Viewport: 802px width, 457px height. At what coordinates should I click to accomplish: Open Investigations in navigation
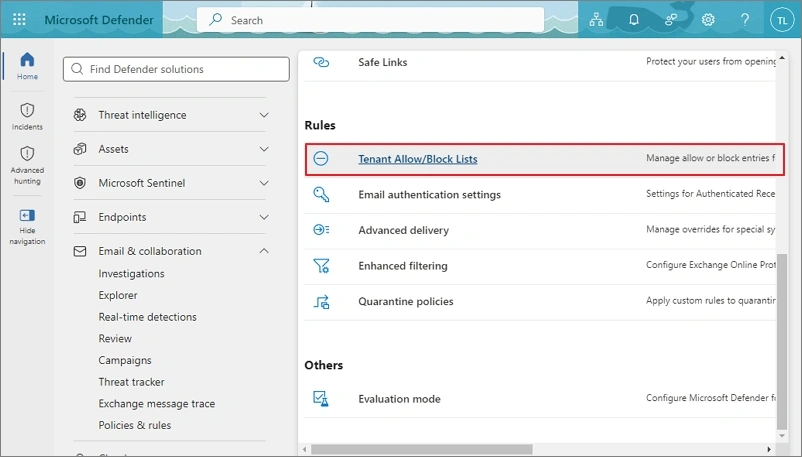[131, 274]
